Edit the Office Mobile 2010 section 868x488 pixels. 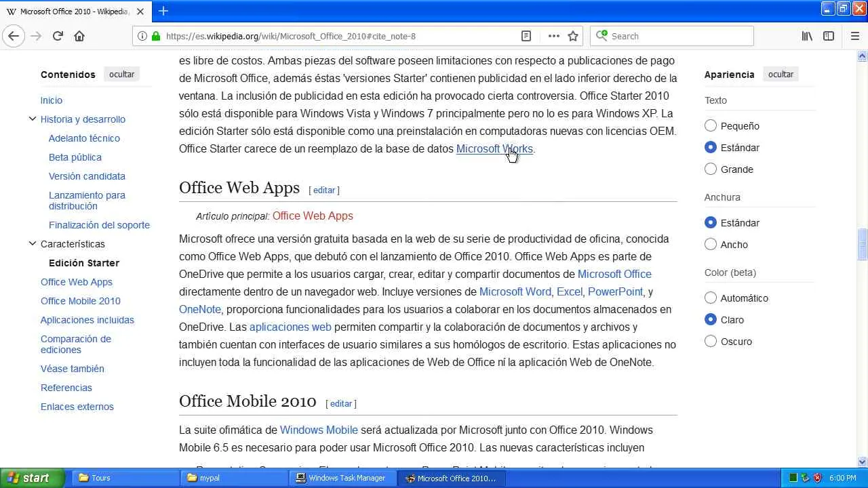(x=341, y=404)
